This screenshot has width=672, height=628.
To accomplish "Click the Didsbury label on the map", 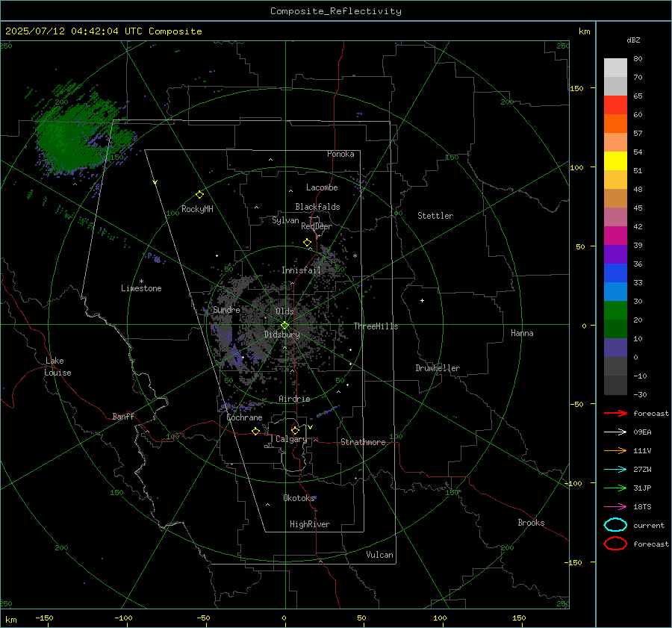I will [281, 335].
